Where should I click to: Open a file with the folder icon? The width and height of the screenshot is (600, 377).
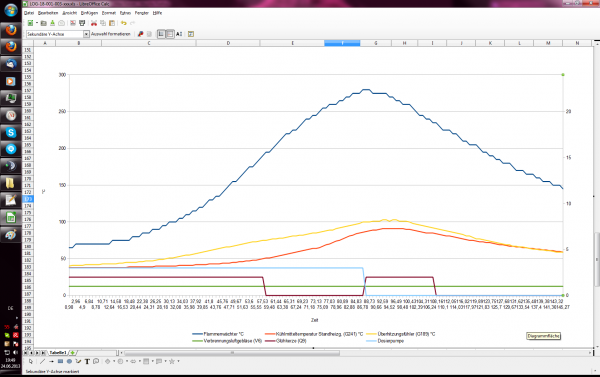(x=44, y=23)
